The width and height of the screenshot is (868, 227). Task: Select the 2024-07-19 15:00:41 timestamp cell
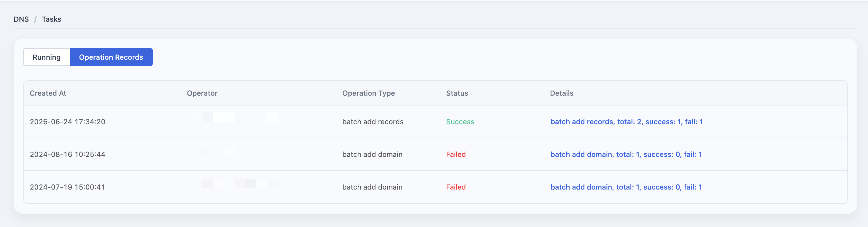coord(67,187)
